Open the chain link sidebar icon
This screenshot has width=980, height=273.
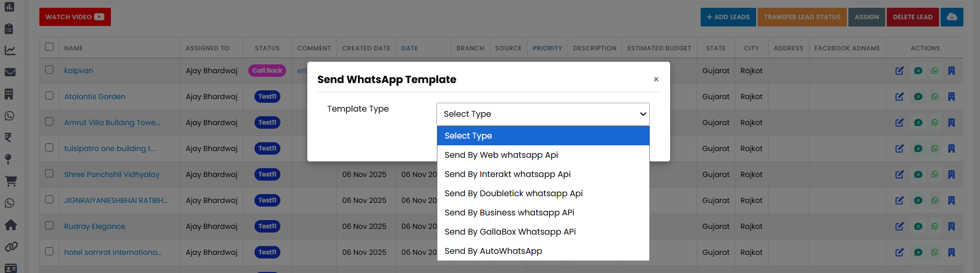[11, 247]
